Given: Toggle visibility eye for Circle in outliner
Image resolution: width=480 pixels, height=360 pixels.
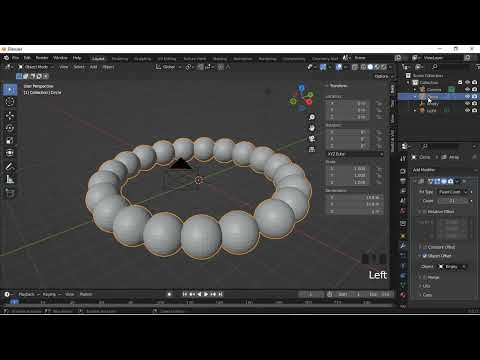Looking at the screenshot, I should coord(467,96).
